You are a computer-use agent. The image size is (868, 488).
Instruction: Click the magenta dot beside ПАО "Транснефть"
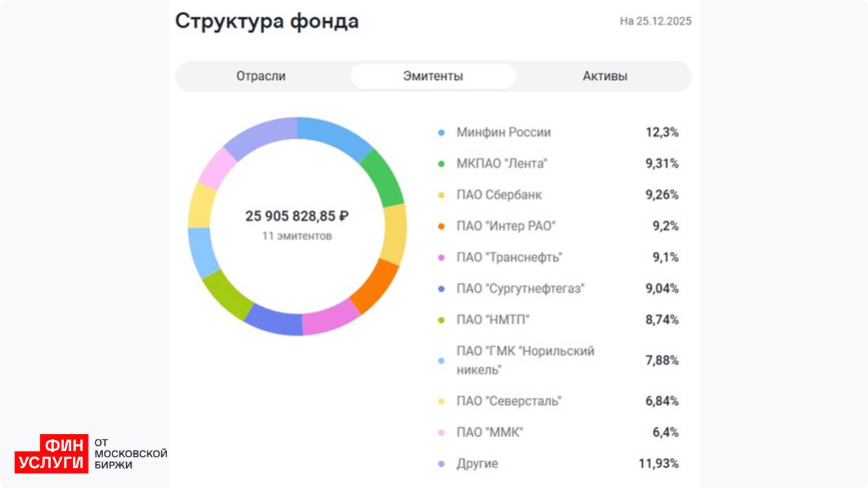pos(442,258)
